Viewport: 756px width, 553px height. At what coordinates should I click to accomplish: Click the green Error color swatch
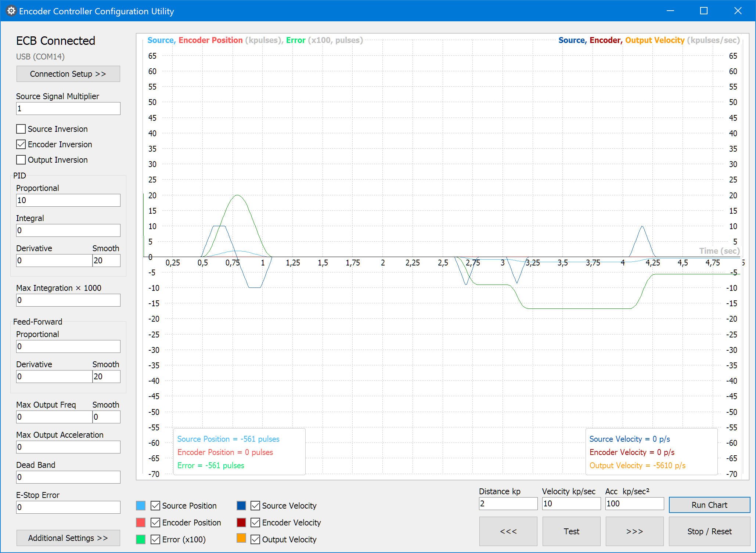(141, 539)
